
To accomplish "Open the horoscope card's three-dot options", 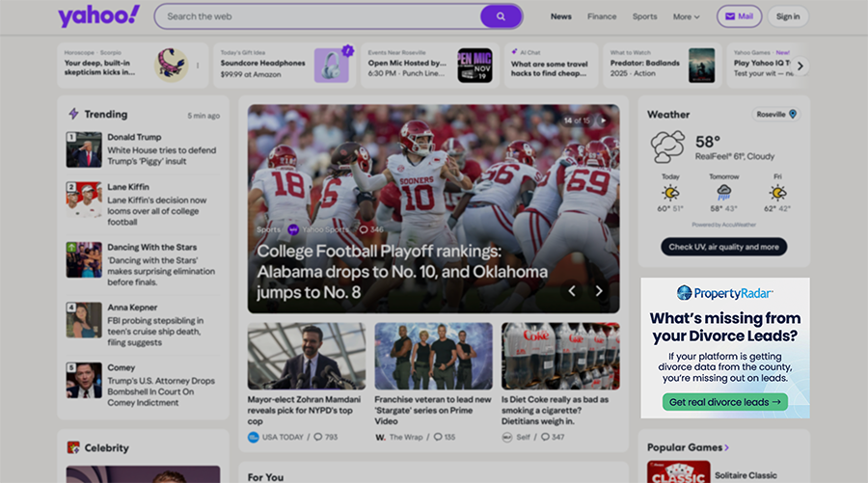I will click(198, 66).
